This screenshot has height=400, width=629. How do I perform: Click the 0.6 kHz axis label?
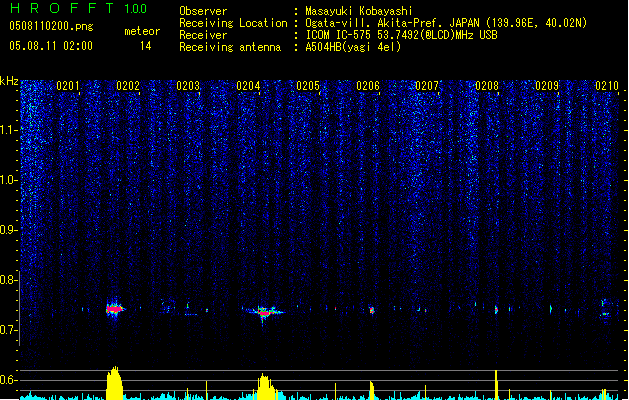(8, 380)
